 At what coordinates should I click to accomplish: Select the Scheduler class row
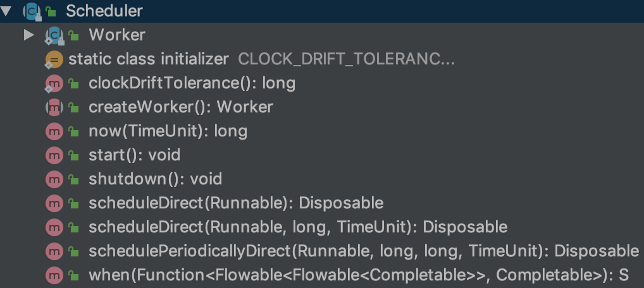[x=104, y=11]
